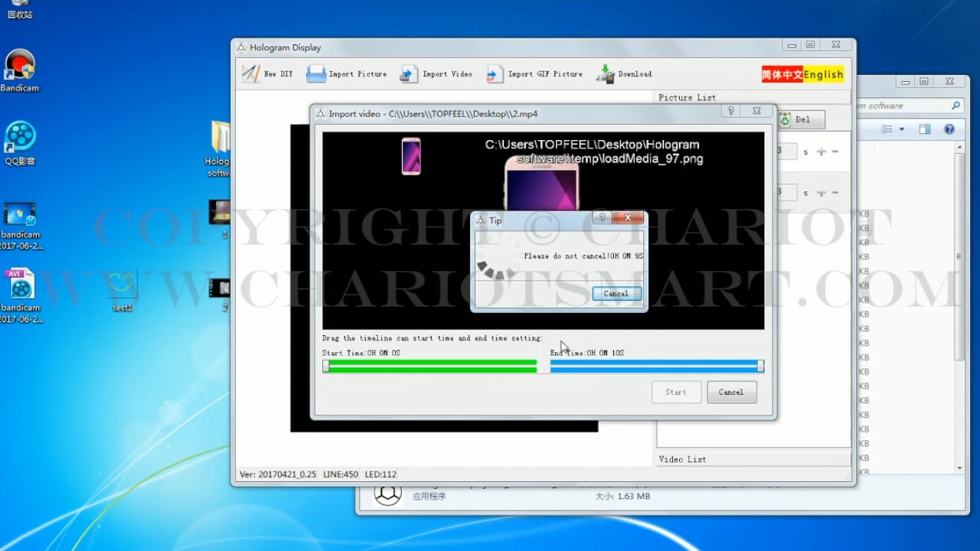Viewport: 980px width, 551px height.
Task: Click the Del button in Picture List
Action: pos(802,119)
